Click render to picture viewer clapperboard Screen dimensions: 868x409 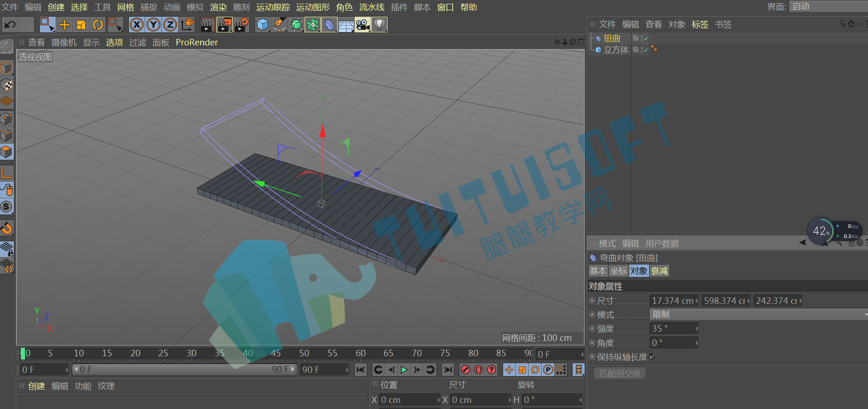(224, 25)
